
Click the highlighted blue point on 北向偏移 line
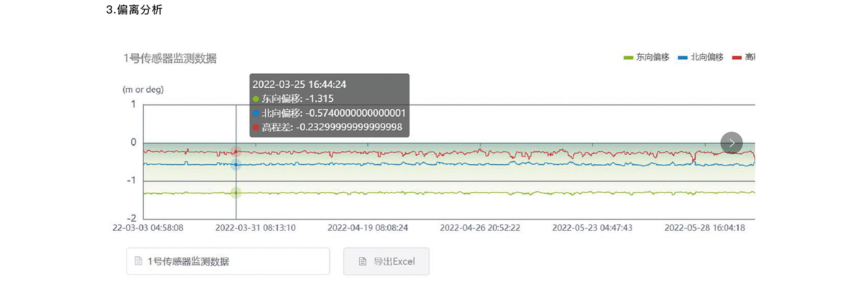[x=236, y=165]
